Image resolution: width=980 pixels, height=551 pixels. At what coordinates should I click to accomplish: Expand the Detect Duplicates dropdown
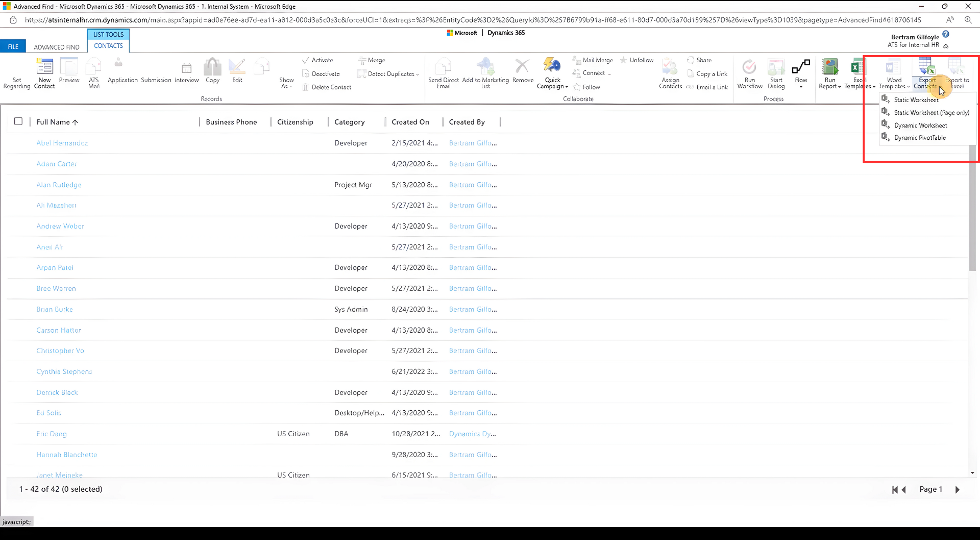[388, 74]
